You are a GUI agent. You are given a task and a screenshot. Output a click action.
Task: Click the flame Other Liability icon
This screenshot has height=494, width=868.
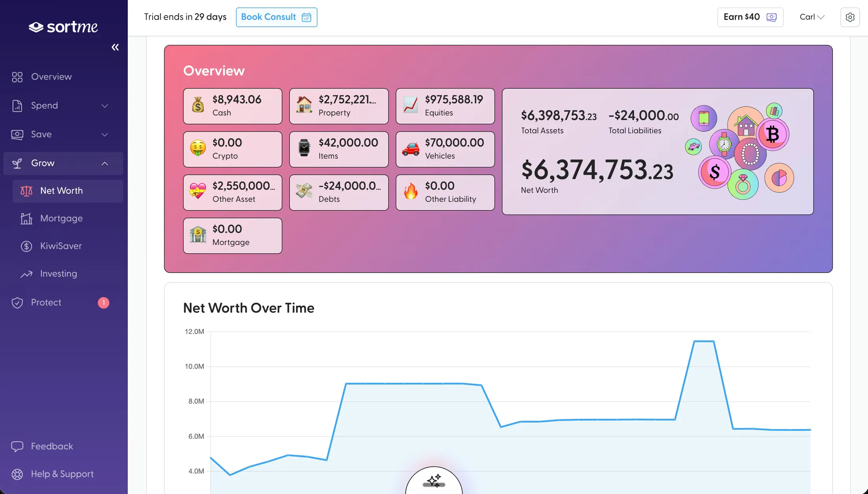tap(411, 191)
